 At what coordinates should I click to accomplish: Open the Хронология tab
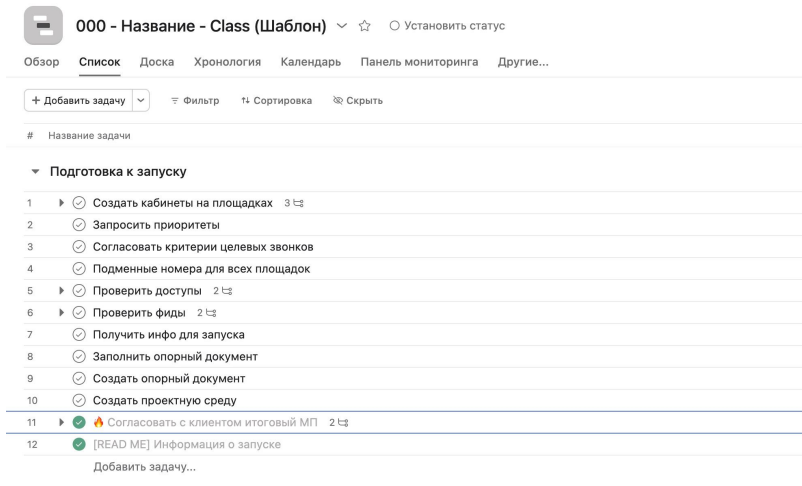tap(227, 62)
